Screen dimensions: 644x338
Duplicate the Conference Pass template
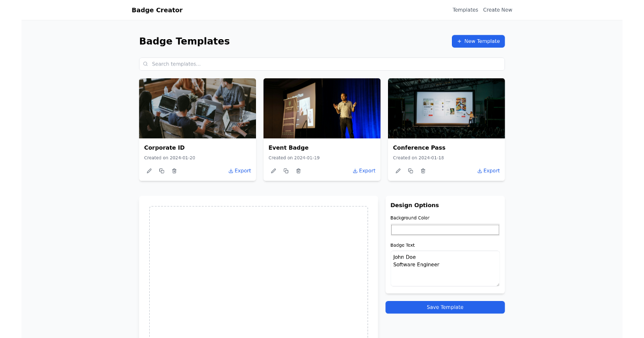pyautogui.click(x=411, y=171)
